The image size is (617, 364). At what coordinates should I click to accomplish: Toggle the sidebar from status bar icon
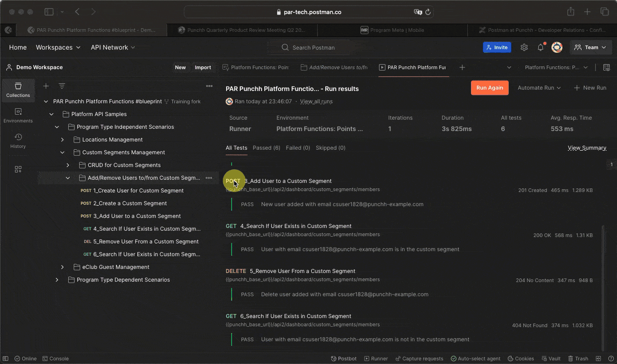[x=6, y=359]
